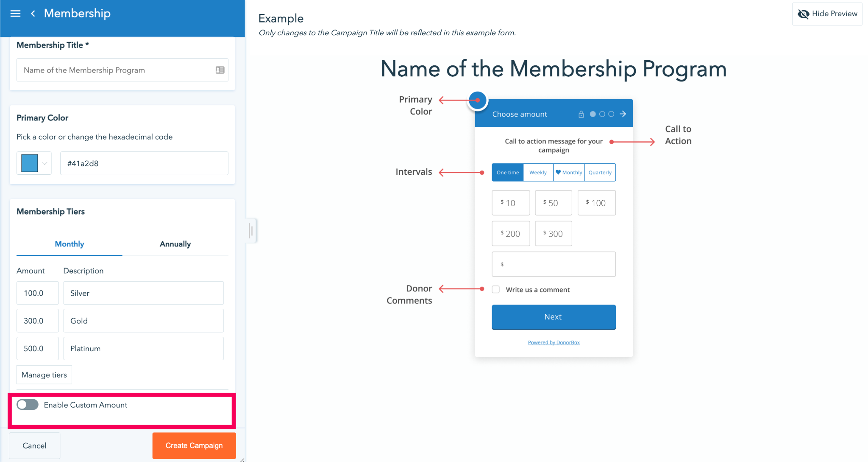Toggle Enable Custom Amount switch
The width and height of the screenshot is (868, 462).
[x=28, y=405]
